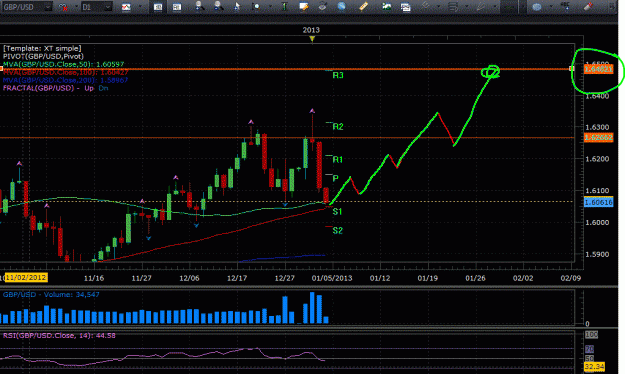Expand the ellipse shape dropdown arrow

(x=551, y=7)
